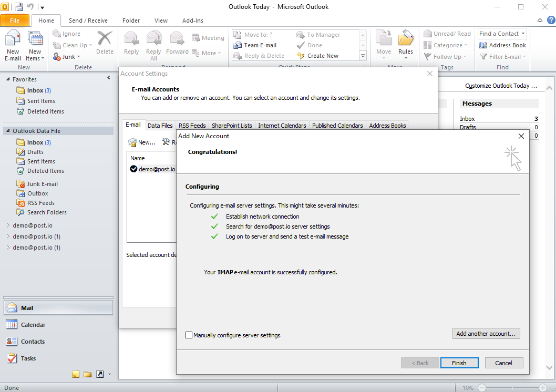Open the File tab

coord(15,20)
